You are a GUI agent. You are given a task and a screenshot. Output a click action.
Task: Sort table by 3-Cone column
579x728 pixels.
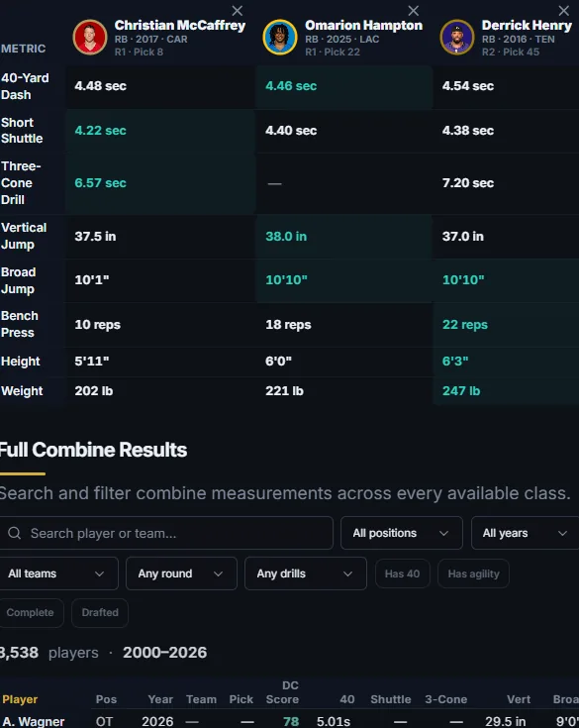(445, 699)
